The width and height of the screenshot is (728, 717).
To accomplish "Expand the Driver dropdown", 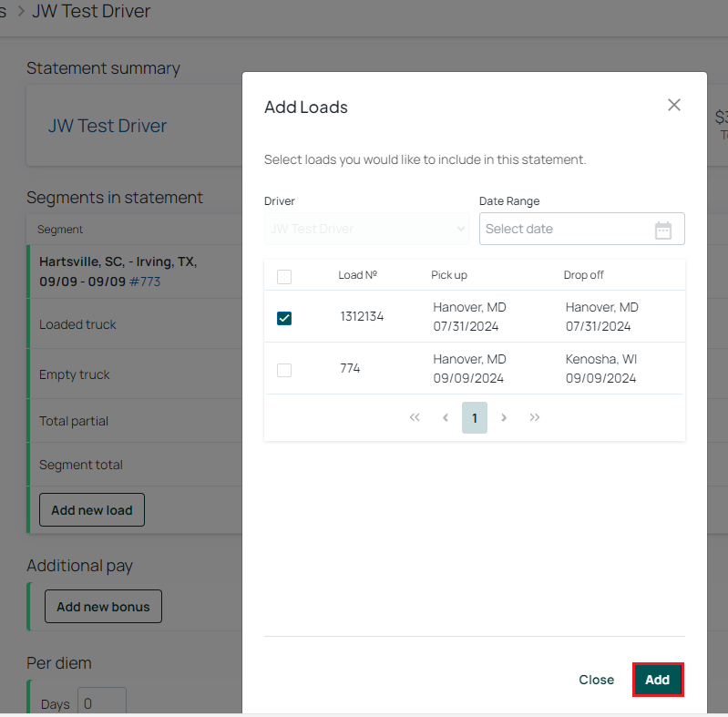I will [367, 229].
